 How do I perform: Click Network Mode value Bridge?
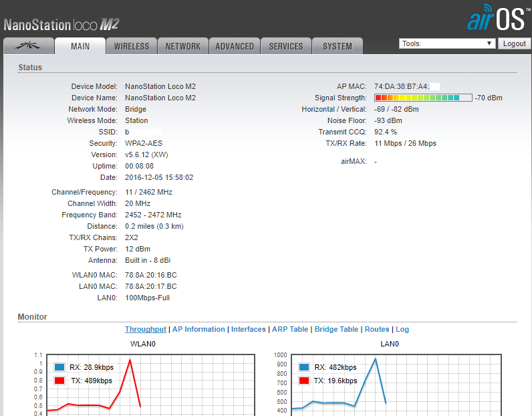[136, 109]
